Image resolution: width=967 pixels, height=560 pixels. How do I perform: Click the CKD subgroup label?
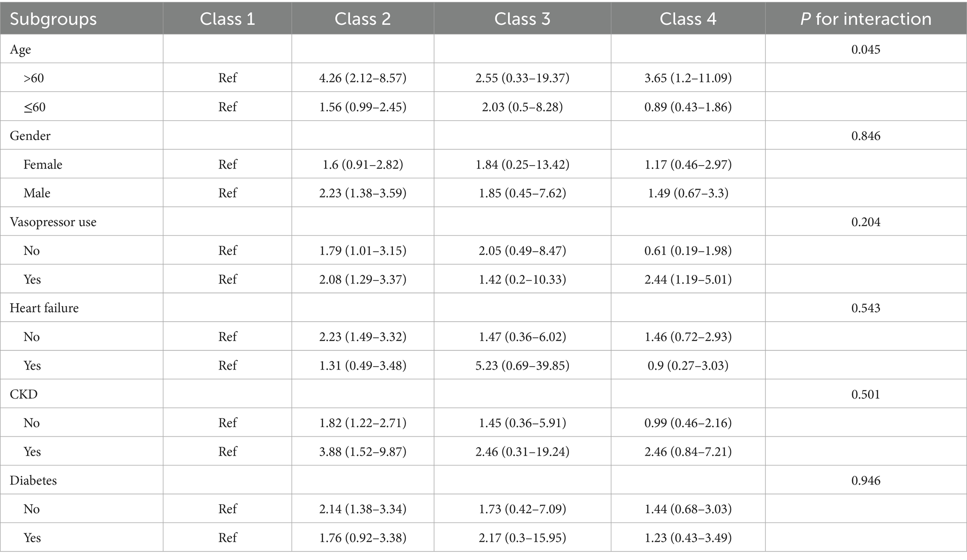(23, 394)
